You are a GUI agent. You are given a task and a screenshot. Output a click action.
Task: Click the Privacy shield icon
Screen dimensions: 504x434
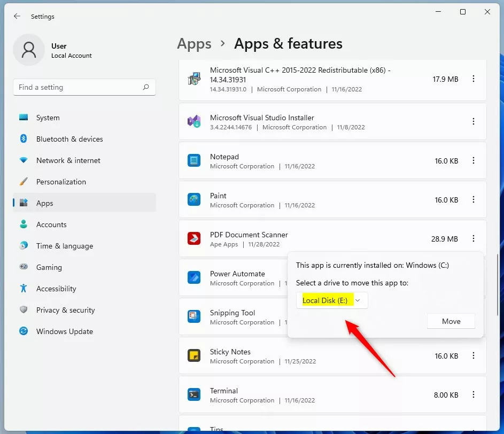click(24, 309)
